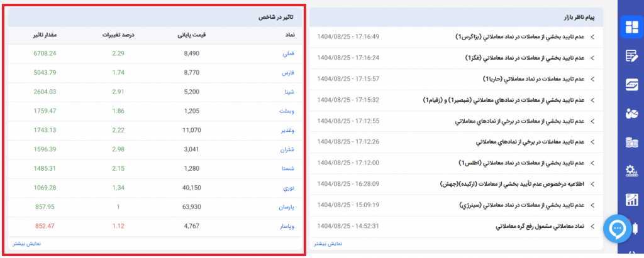Open the وپاسار symbol link
The image size is (644, 258).
[287, 226]
